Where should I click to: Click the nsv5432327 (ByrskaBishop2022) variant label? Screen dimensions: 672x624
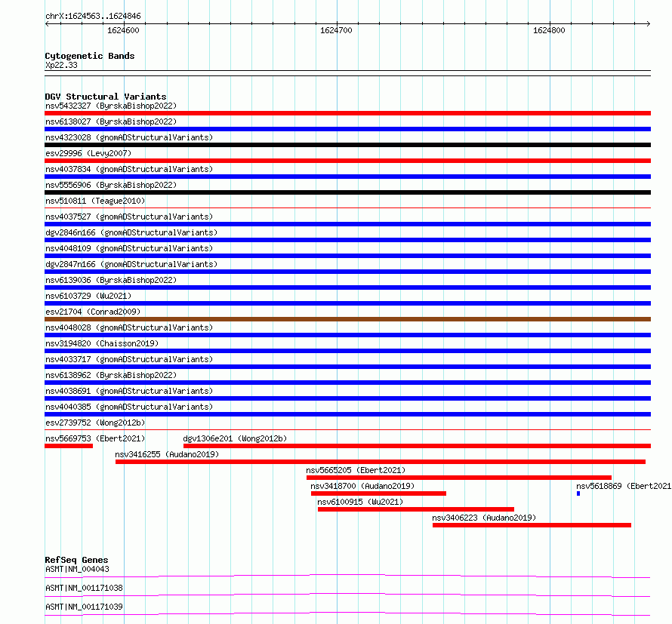click(x=111, y=106)
